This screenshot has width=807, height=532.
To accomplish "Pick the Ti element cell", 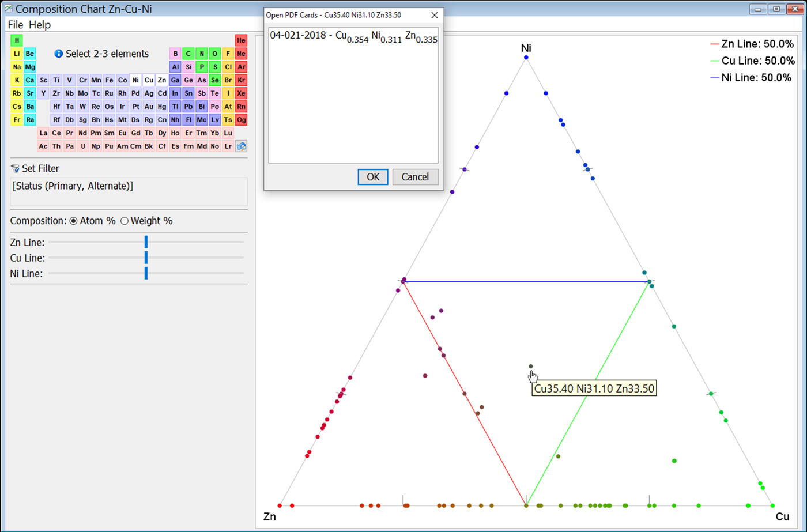I will coord(56,80).
